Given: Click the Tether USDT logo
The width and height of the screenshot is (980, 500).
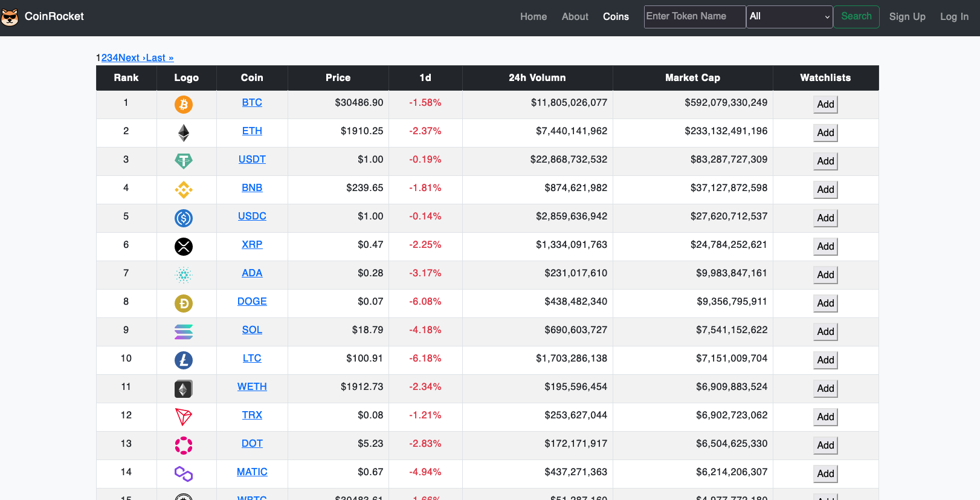Looking at the screenshot, I should click(184, 161).
